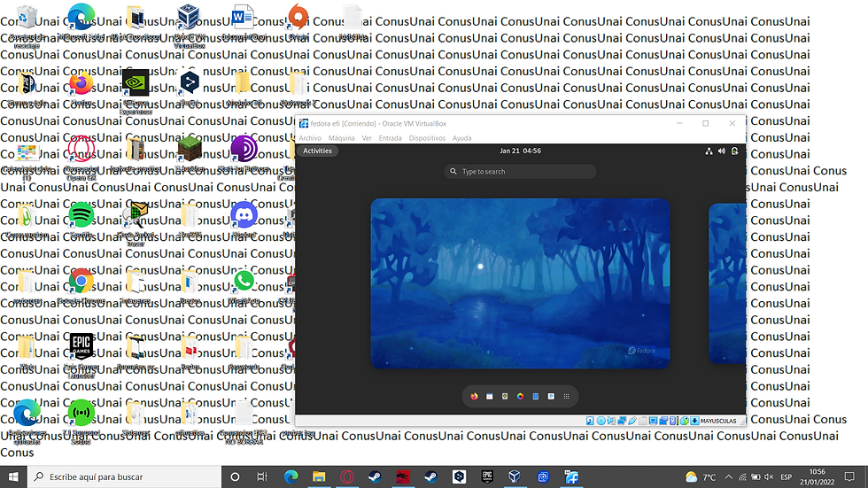Select the Spotify desktop shortcut

(81, 220)
